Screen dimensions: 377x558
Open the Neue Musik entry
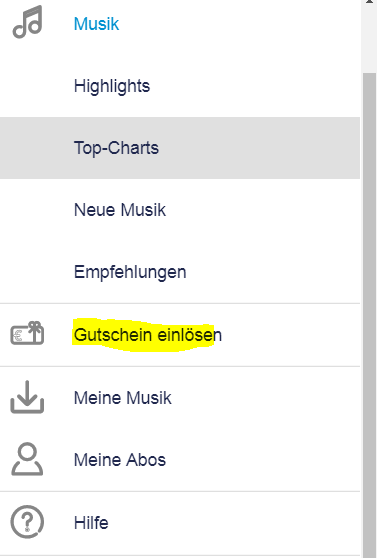tap(120, 210)
